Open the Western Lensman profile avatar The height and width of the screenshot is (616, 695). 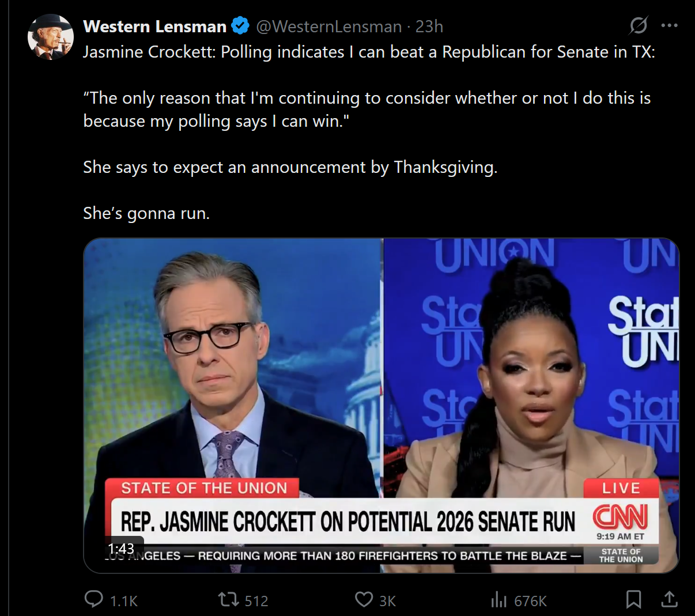pos(51,37)
